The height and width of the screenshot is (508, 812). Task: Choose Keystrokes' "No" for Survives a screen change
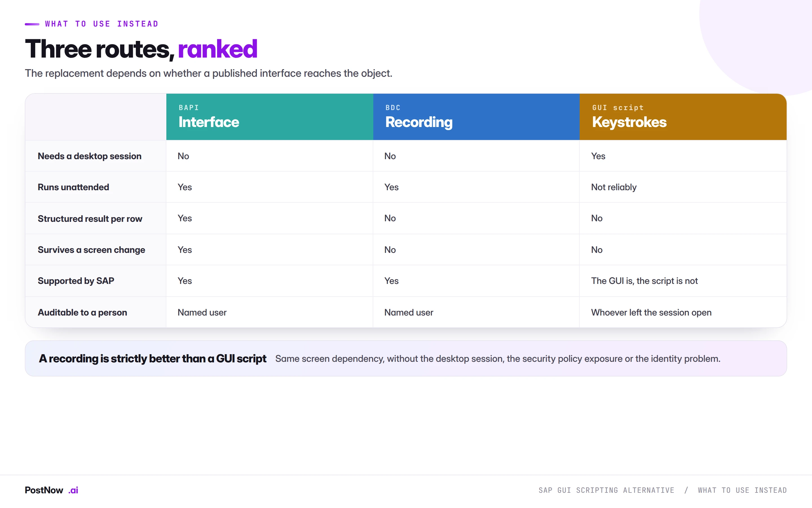click(x=597, y=250)
